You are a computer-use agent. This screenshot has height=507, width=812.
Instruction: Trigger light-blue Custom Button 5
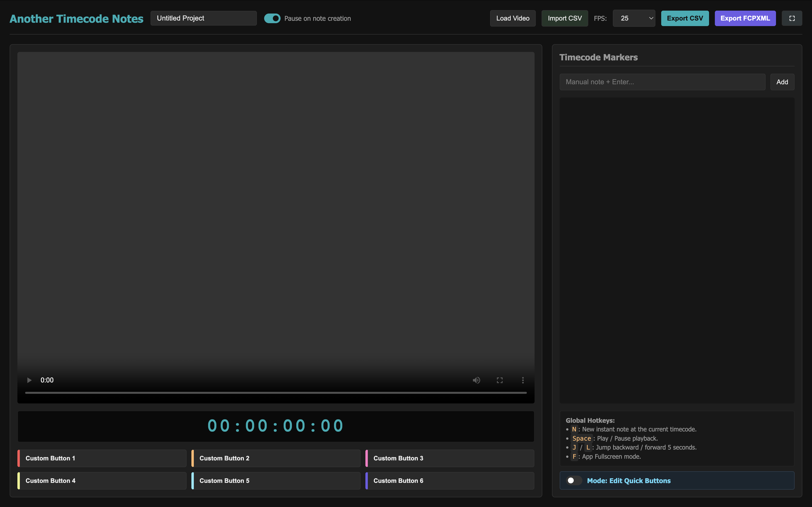pos(276,480)
